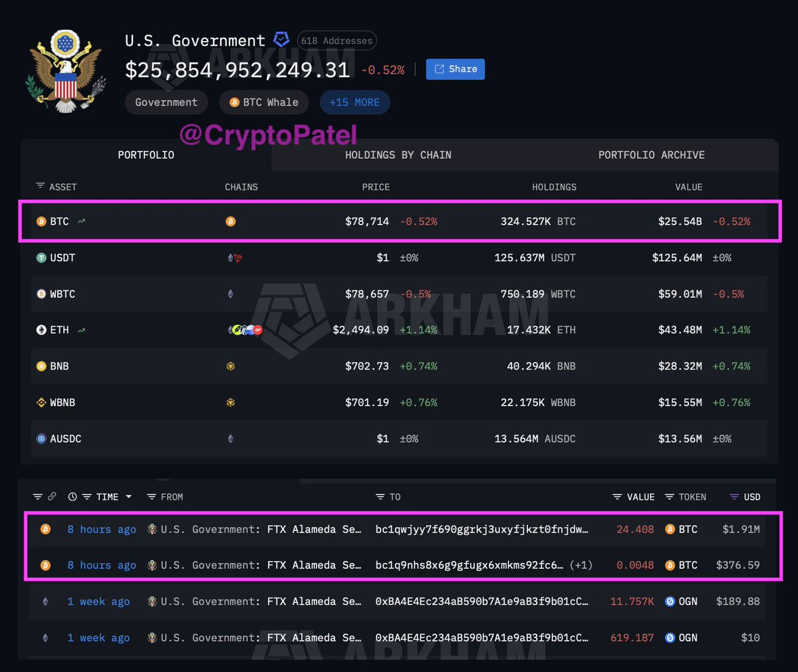798x672 pixels.
Task: Select the Government tag
Action: pyautogui.click(x=166, y=102)
